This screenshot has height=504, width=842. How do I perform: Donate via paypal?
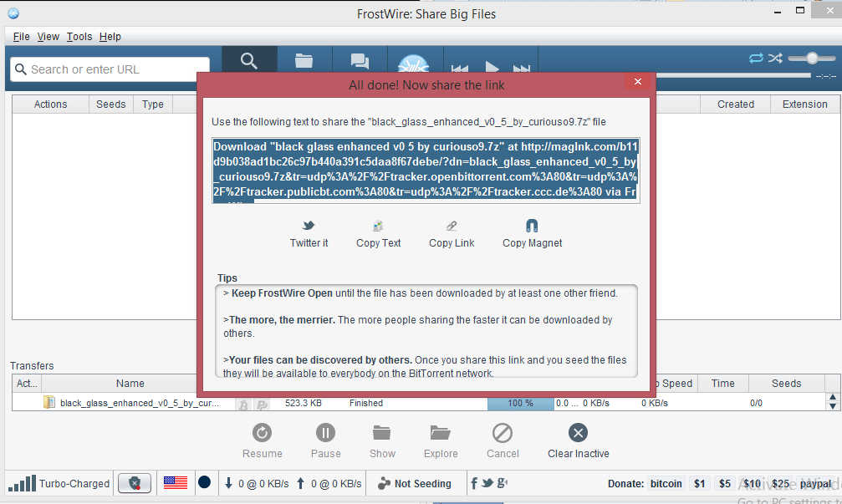pos(815,484)
